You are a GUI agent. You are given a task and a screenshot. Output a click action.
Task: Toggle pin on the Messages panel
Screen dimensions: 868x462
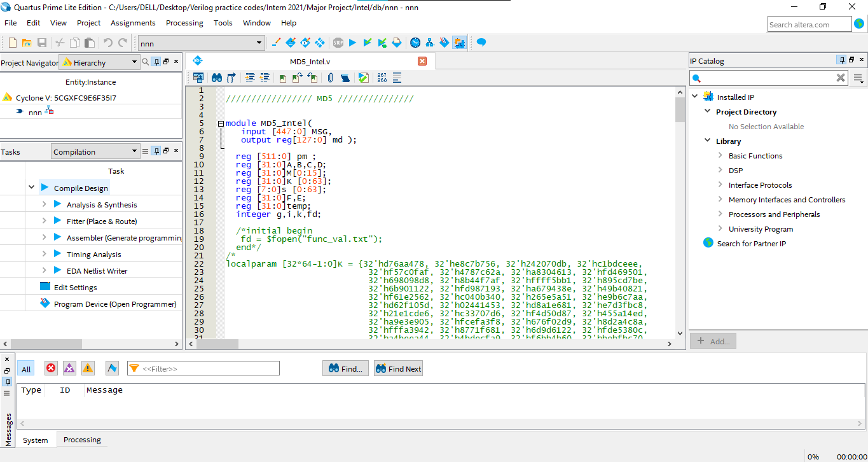[7, 382]
